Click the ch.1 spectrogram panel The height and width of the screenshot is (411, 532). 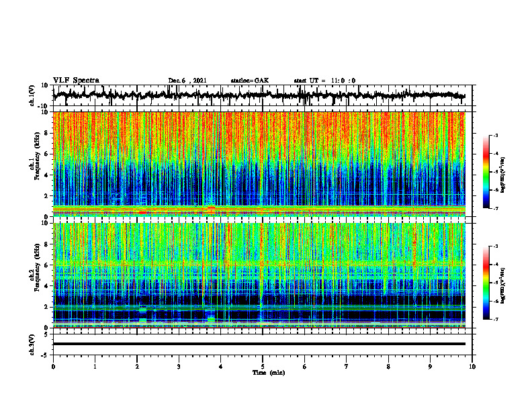pos(259,164)
